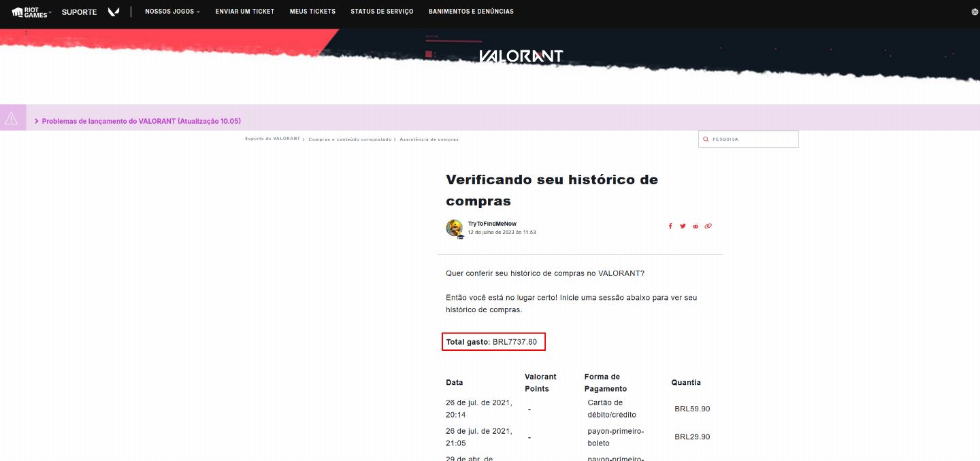
Task: Click the Data column header
Action: pyautogui.click(x=455, y=382)
